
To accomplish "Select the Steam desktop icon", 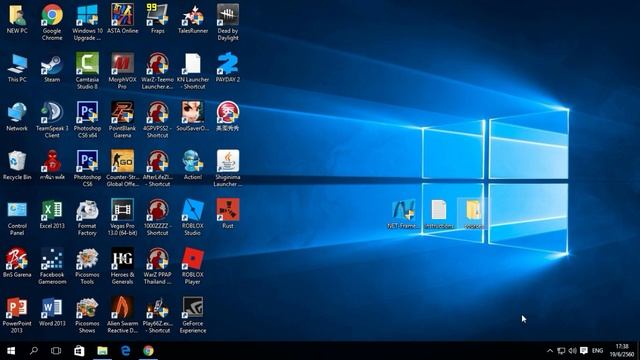I will click(52, 68).
